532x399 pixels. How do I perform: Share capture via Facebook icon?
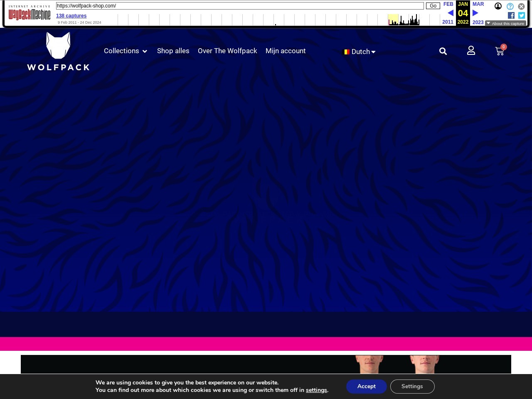tap(511, 15)
